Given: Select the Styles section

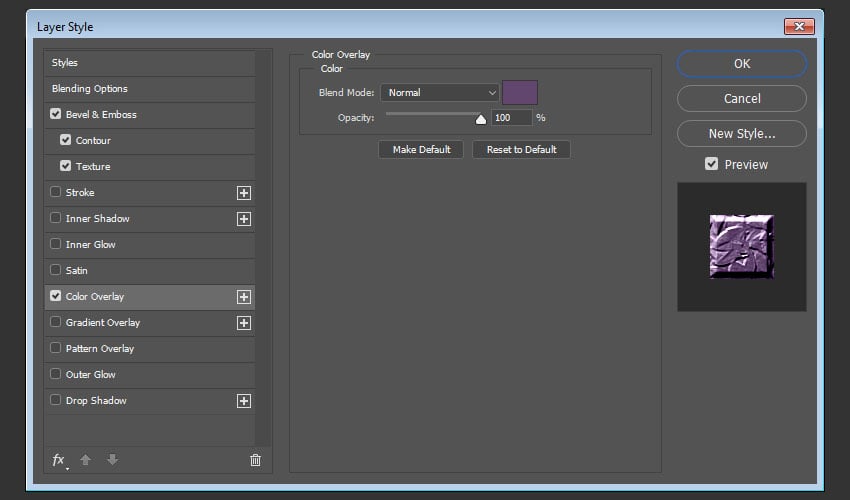Looking at the screenshot, I should (x=150, y=63).
